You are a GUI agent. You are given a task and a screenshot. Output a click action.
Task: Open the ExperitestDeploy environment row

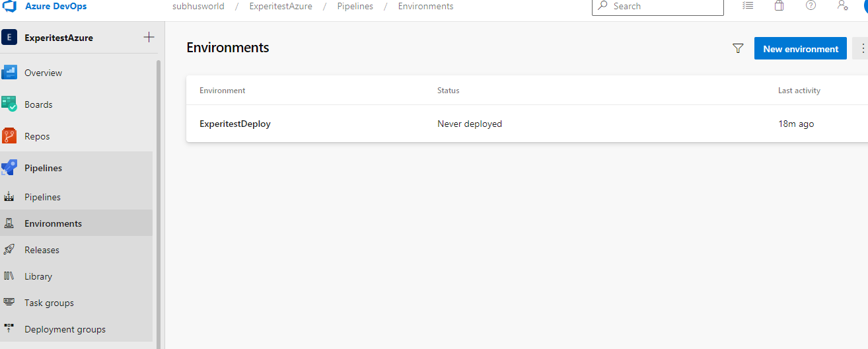[527, 124]
